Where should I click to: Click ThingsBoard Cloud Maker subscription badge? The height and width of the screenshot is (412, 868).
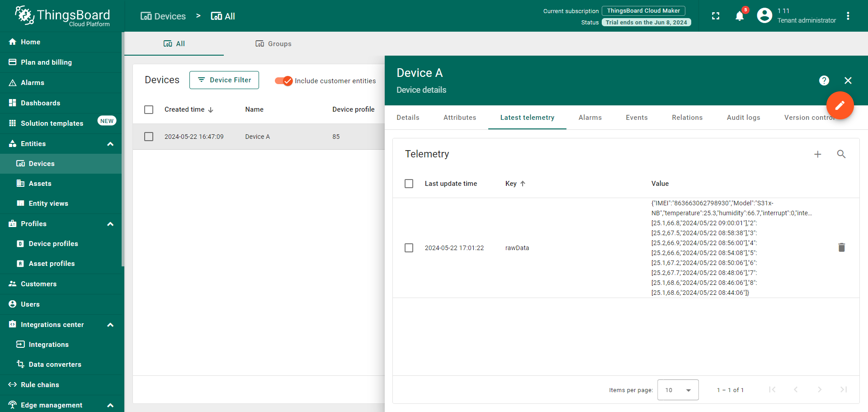(x=643, y=11)
